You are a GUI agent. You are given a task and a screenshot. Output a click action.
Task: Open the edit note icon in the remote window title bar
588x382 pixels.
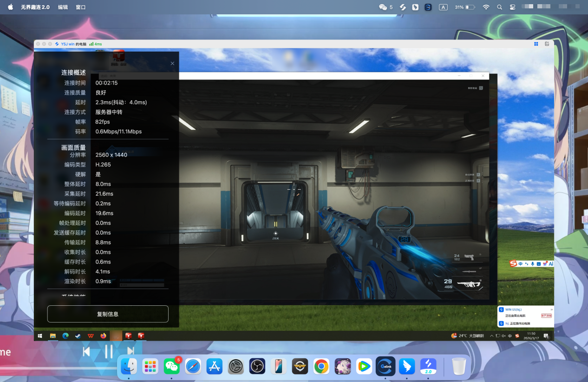point(547,44)
